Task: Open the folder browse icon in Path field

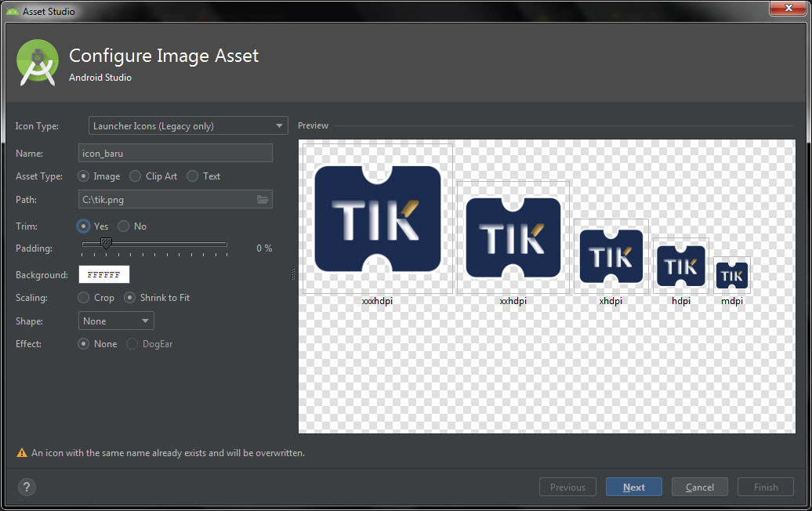Action: tap(263, 199)
